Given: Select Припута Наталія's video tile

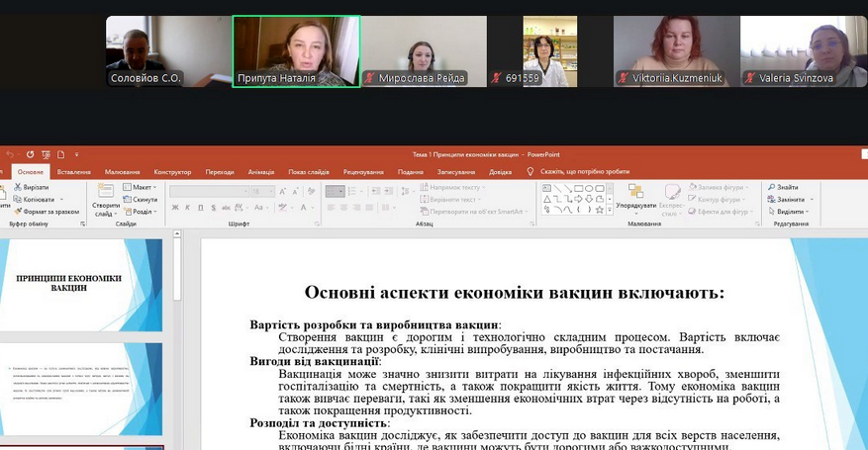Looking at the screenshot, I should (x=296, y=51).
